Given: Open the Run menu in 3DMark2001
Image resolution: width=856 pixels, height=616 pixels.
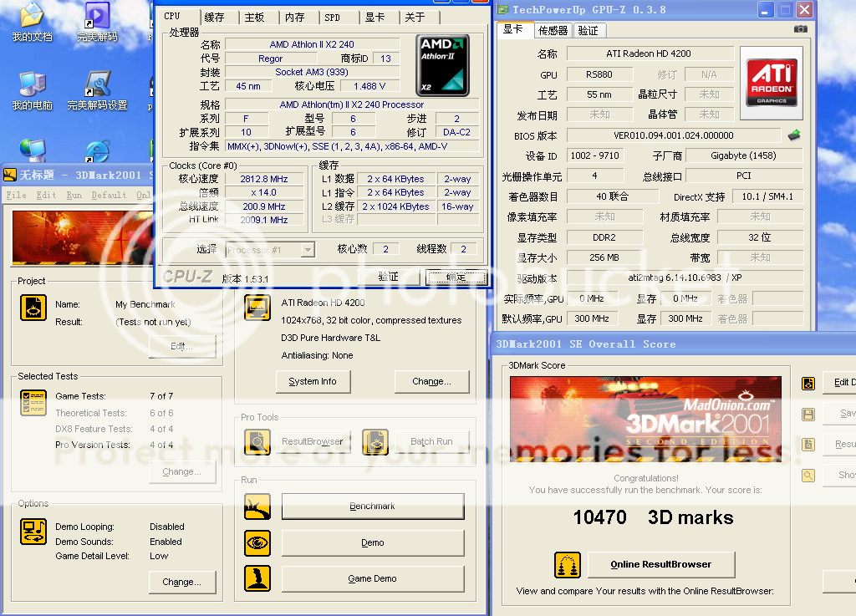Looking at the screenshot, I should tap(74, 195).
